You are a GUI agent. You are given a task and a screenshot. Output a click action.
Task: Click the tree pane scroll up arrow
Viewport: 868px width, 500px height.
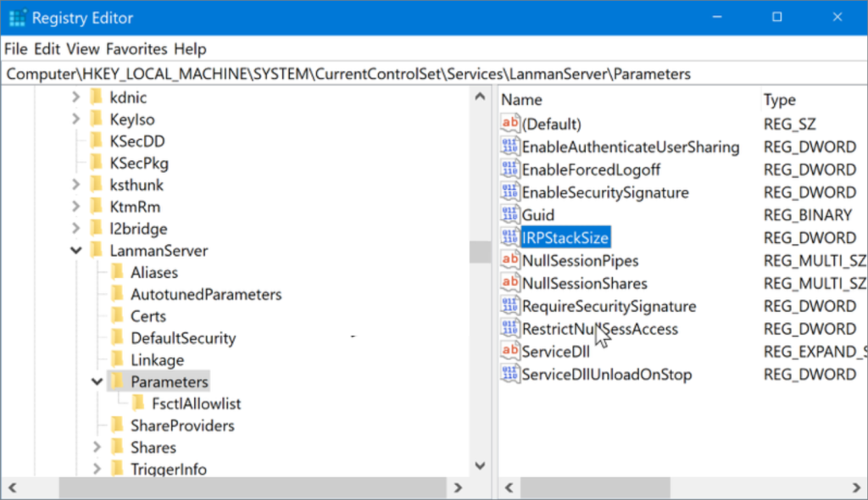click(480, 97)
